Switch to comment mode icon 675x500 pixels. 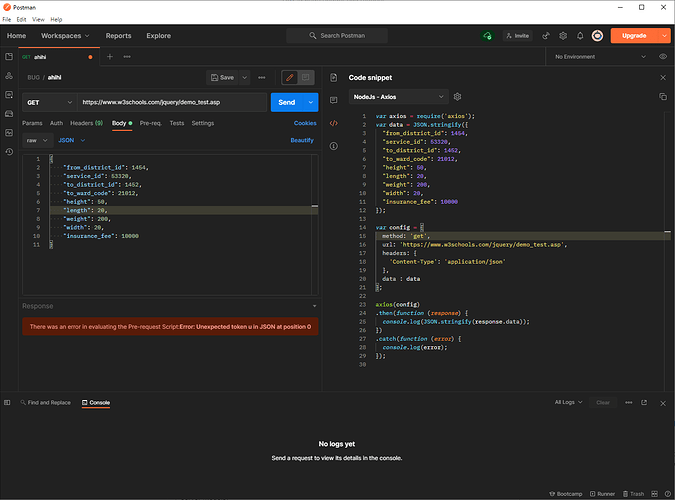click(x=306, y=78)
